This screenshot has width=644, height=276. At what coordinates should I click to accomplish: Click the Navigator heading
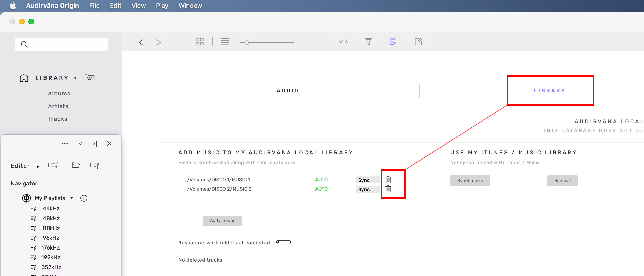click(x=24, y=184)
